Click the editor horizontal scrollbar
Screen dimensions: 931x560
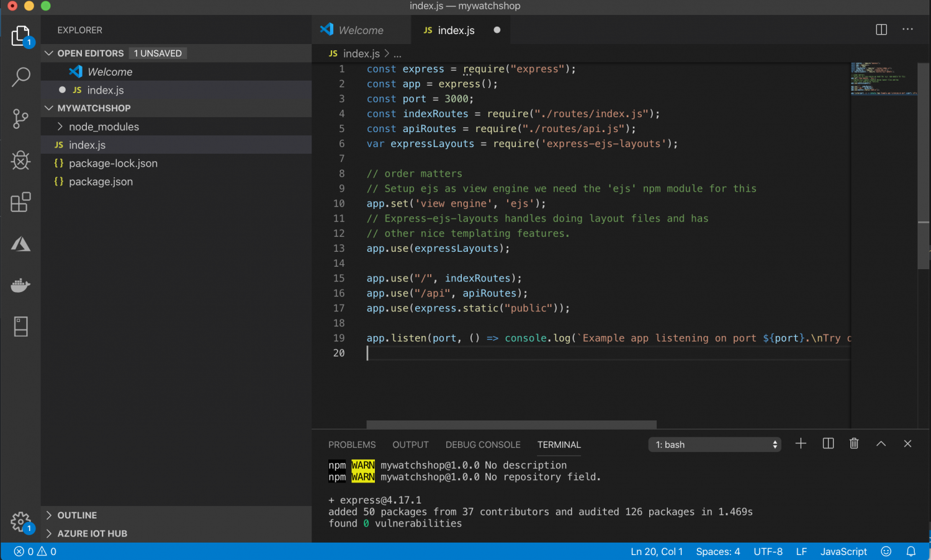tap(511, 425)
